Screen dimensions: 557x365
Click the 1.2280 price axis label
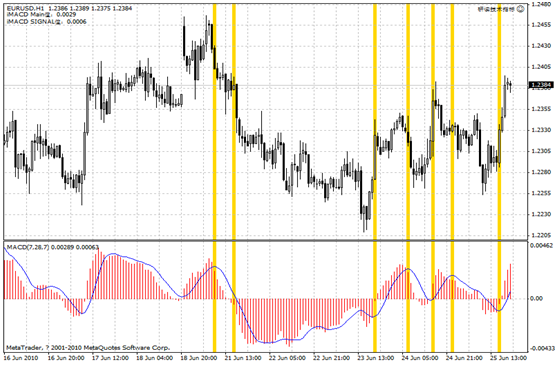pyautogui.click(x=541, y=172)
